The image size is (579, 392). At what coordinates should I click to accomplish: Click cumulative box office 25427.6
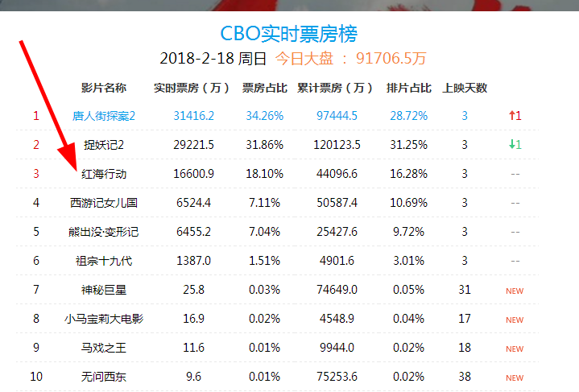click(x=337, y=232)
